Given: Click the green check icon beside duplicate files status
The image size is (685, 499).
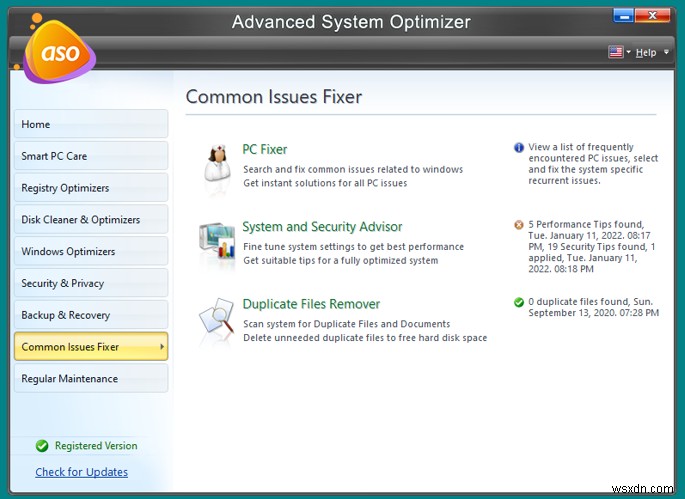Looking at the screenshot, I should tap(519, 302).
